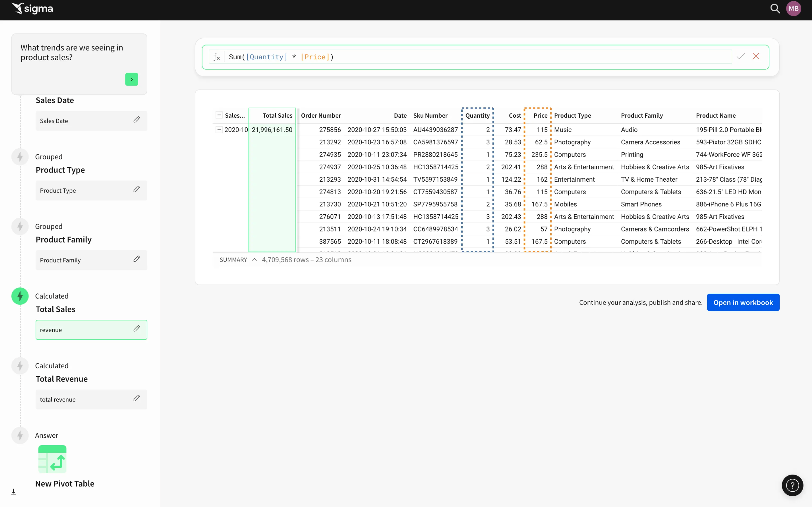Select the Product Name column header
This screenshot has height=507, width=812.
coord(715,115)
